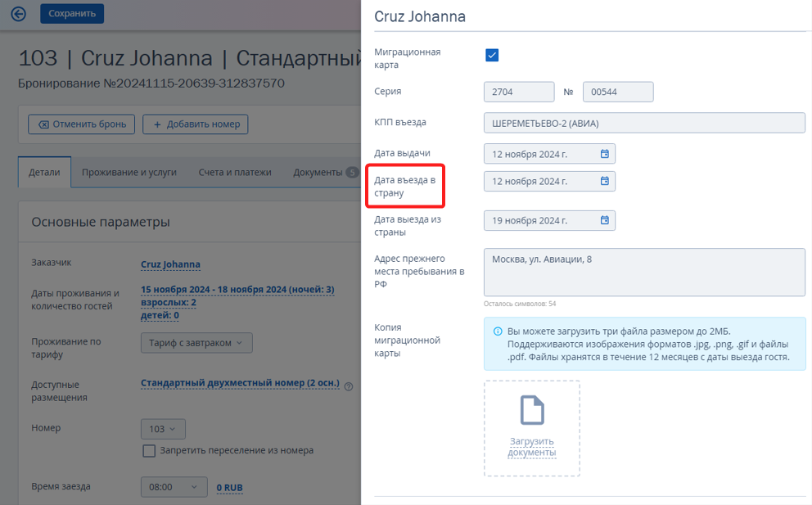
Task: Click the Серия field containing 2704
Action: [x=519, y=92]
